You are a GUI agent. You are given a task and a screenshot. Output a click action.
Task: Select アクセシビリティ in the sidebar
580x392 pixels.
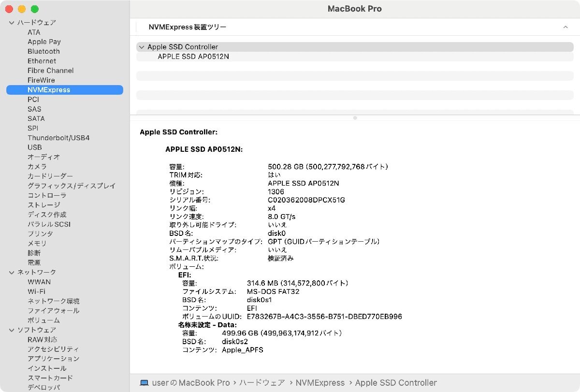[54, 349]
